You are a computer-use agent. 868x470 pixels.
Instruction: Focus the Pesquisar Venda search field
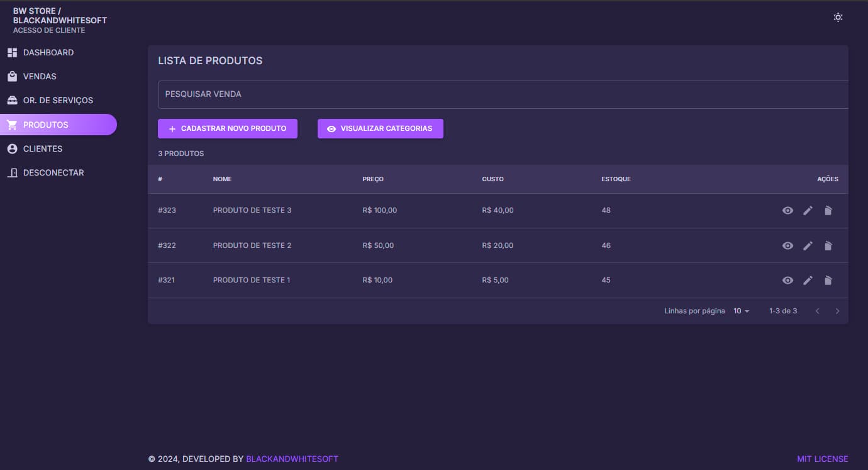pos(503,94)
